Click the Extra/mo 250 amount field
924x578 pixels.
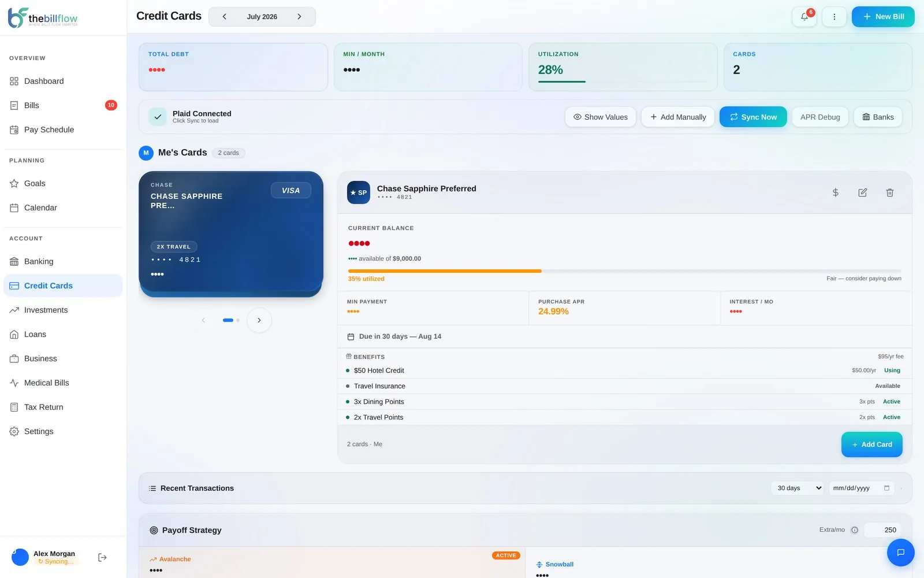tap(883, 530)
